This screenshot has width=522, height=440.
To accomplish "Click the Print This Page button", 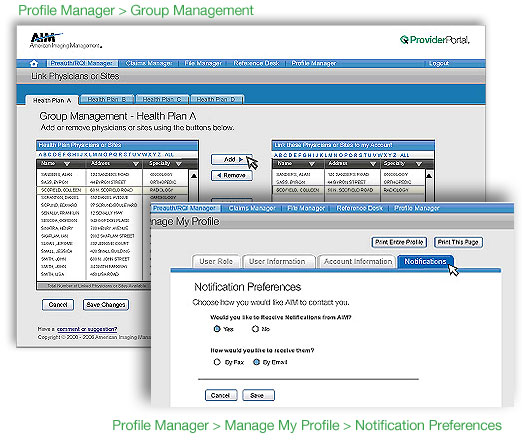I will [458, 242].
